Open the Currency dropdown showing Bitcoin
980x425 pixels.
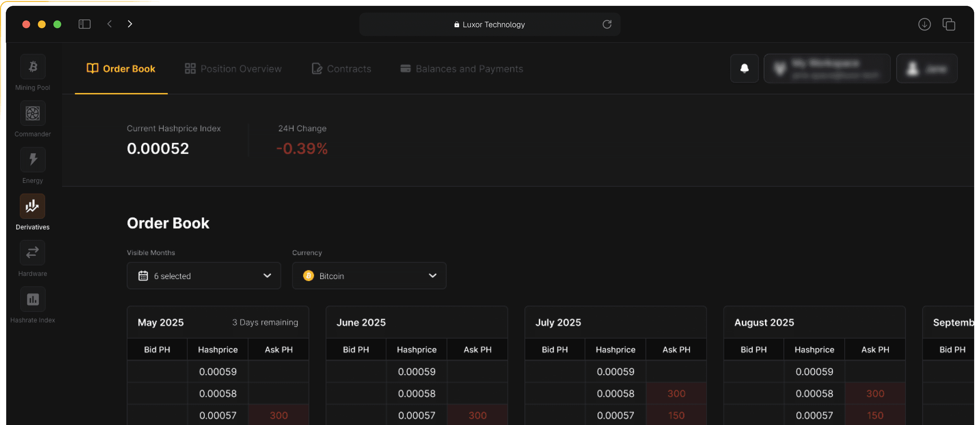[x=369, y=275]
